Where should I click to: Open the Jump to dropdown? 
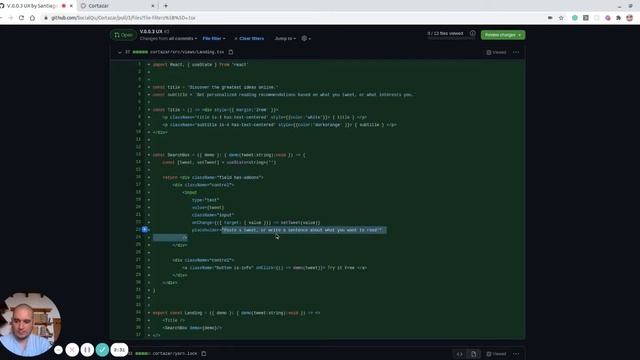tap(285, 38)
